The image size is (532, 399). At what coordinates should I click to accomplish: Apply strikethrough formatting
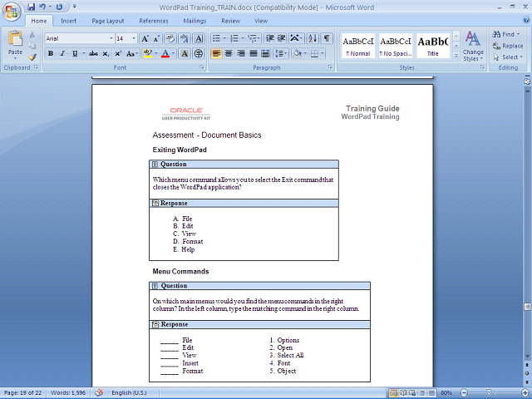tap(93, 53)
